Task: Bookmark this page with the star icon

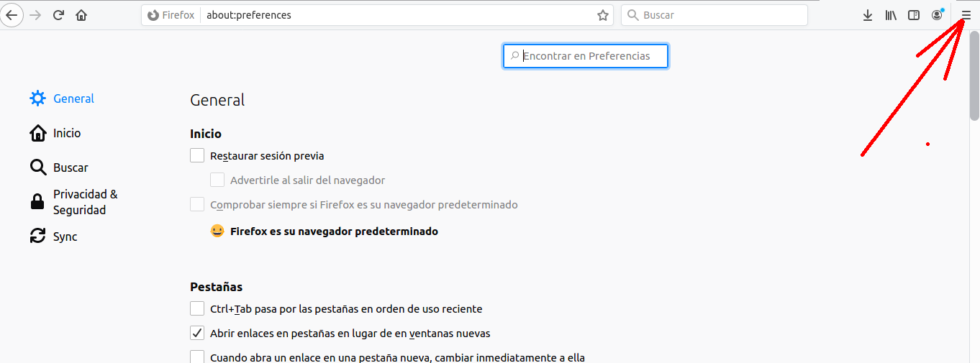Action: pos(602,15)
